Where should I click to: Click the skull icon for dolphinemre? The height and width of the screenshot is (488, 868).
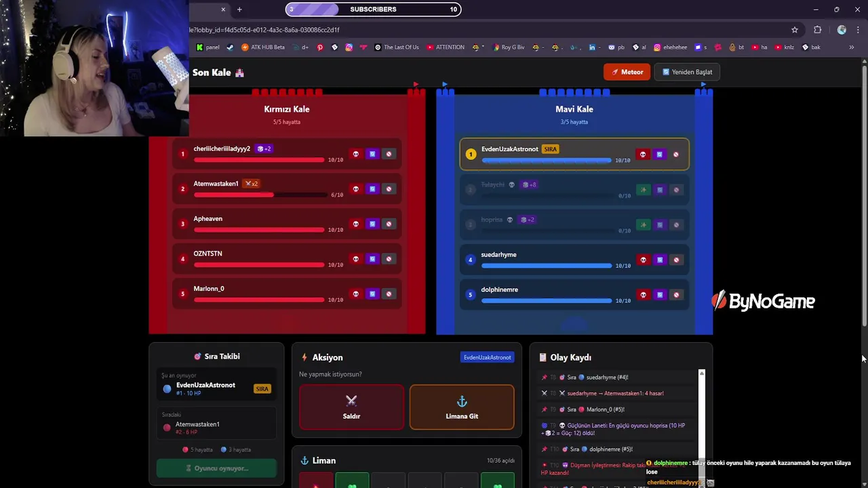[x=643, y=295]
